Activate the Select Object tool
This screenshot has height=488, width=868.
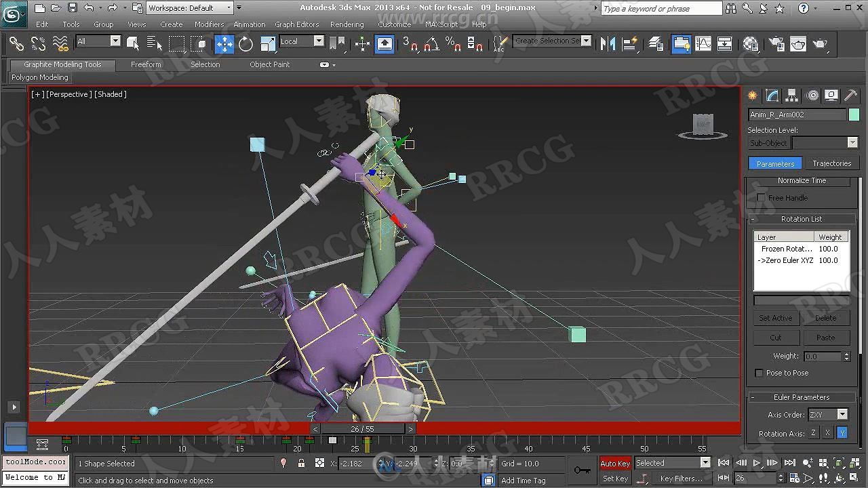[x=133, y=44]
